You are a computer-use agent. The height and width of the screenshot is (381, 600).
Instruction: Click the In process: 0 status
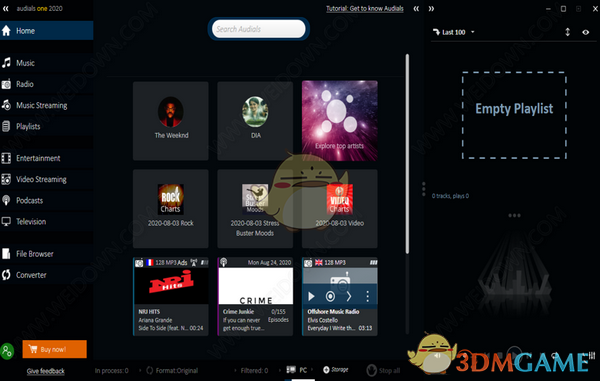pos(112,370)
